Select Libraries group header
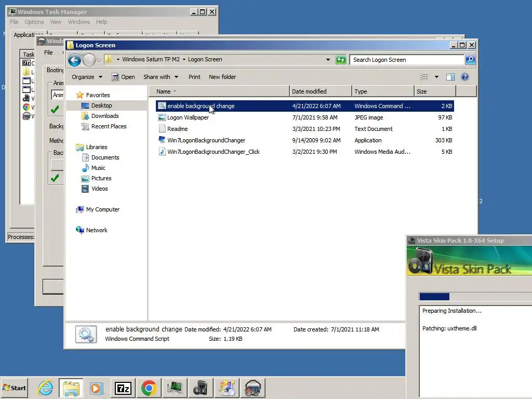532x399 pixels. click(96, 147)
